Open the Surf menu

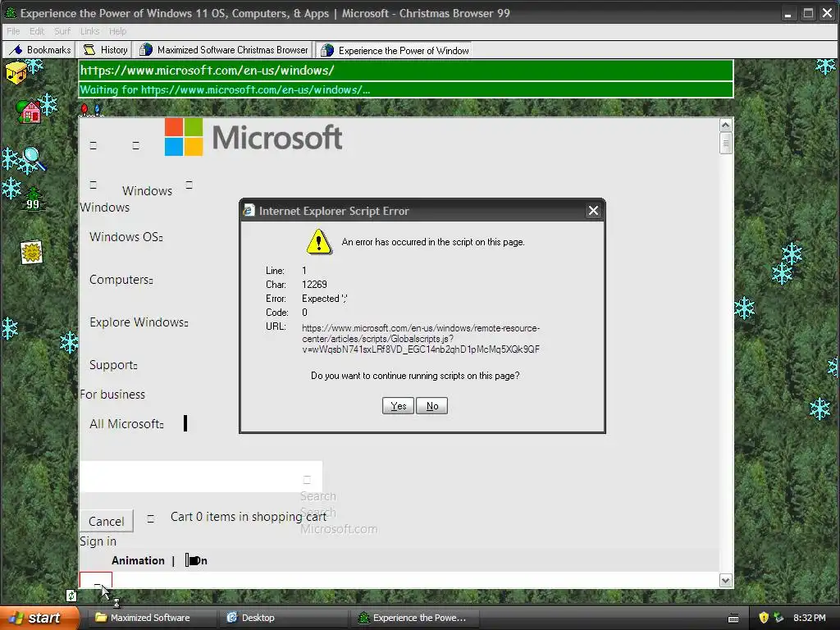point(62,31)
